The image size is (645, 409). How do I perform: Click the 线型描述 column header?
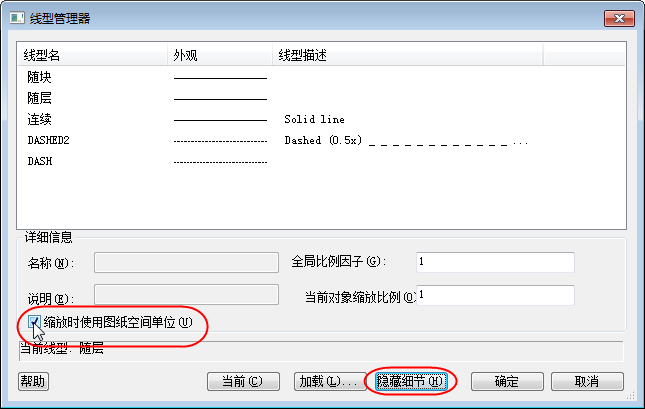tap(408, 55)
